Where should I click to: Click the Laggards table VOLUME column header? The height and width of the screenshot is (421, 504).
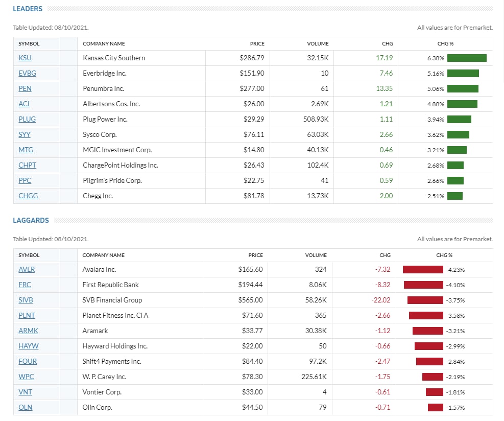click(316, 255)
